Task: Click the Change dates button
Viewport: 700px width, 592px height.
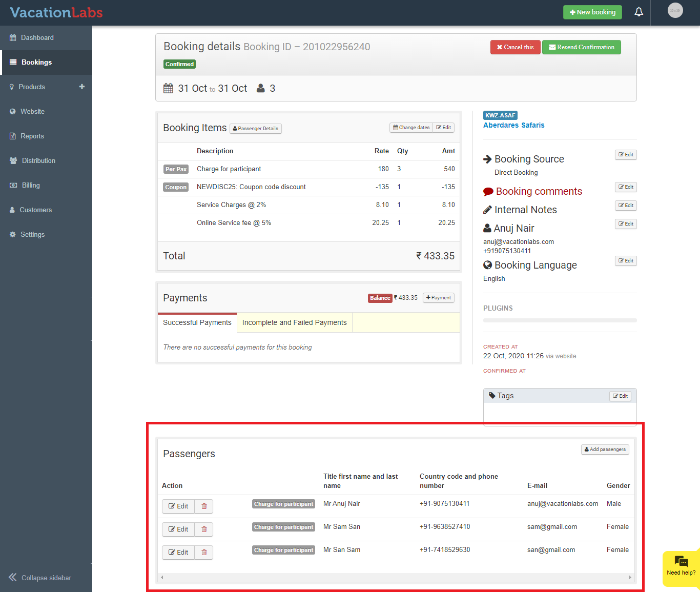Action: (x=411, y=128)
